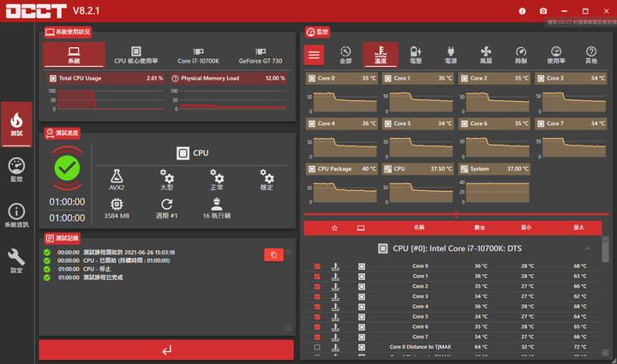Uncheck the Core 0 sensor checkbox

(x=317, y=266)
